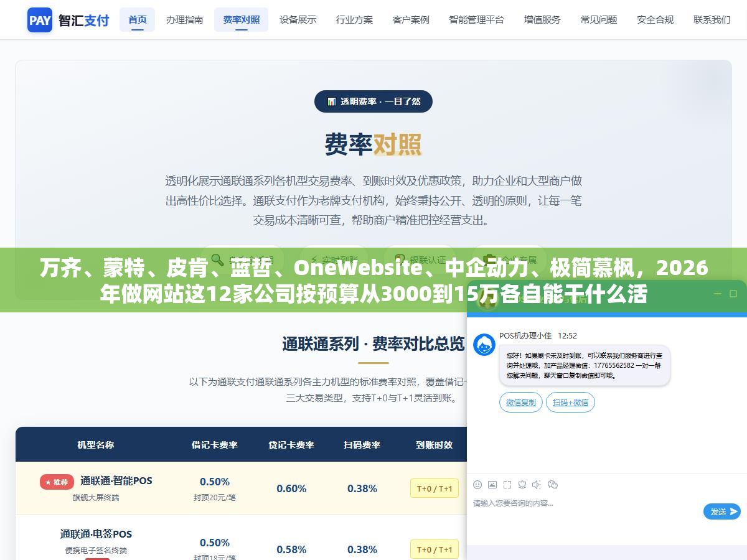This screenshot has height=560, width=747.
Task: Go to the 首页 nav tab
Action: click(x=138, y=20)
